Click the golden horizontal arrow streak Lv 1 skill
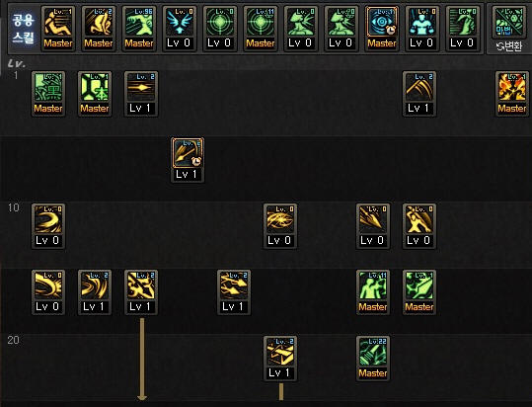Image resolution: width=532 pixels, height=407 pixels. 141,94
